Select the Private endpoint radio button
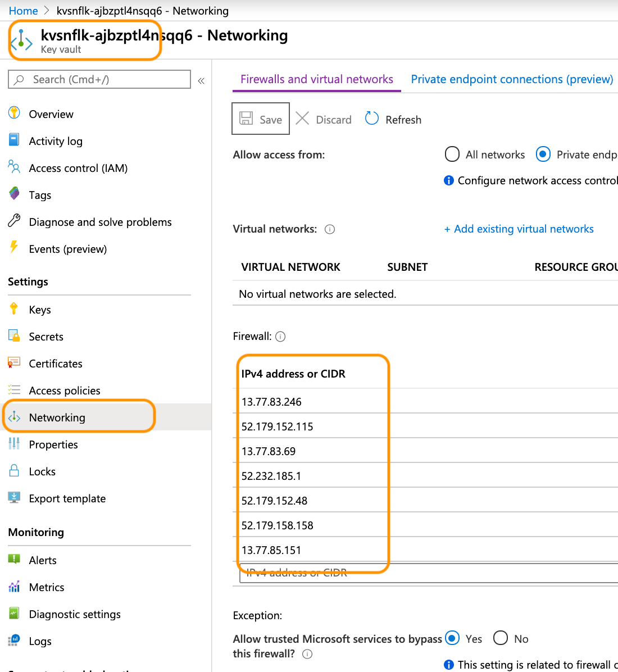 click(543, 155)
